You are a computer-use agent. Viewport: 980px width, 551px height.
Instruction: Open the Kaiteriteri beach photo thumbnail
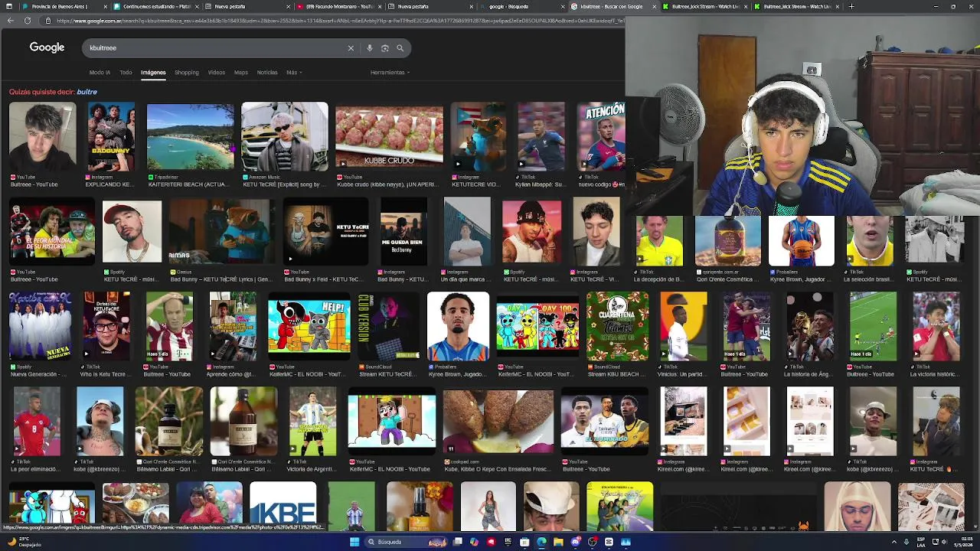point(191,136)
